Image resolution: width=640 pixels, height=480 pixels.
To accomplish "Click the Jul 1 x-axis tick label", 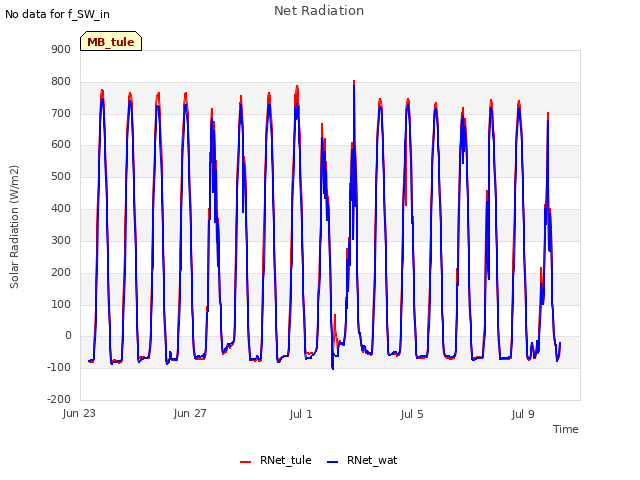I will click(x=301, y=414).
